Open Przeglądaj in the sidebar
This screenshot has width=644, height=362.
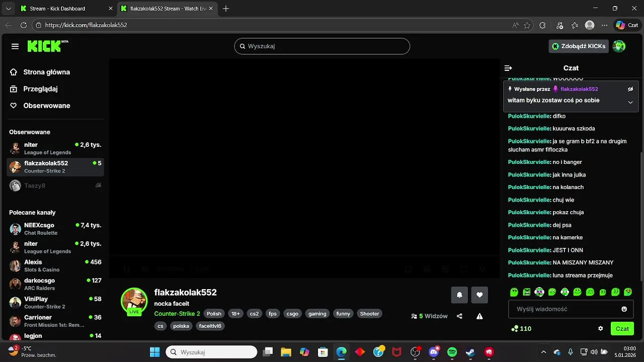click(x=34, y=89)
